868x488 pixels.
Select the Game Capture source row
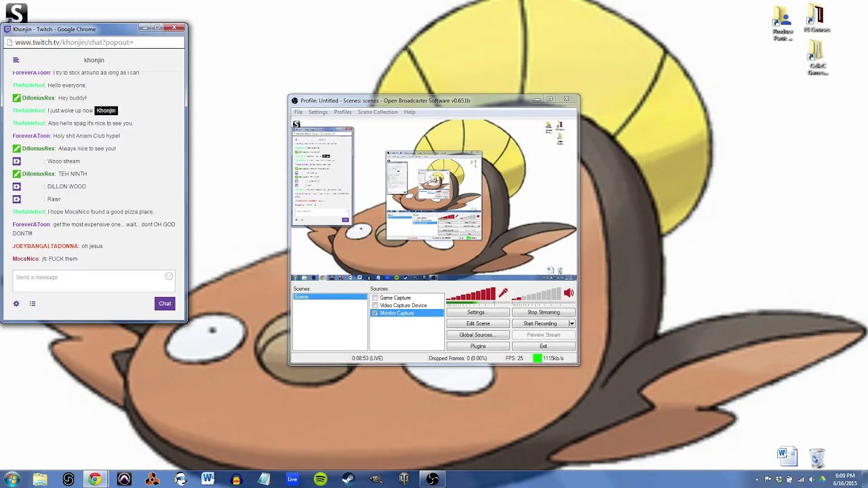coord(407,298)
